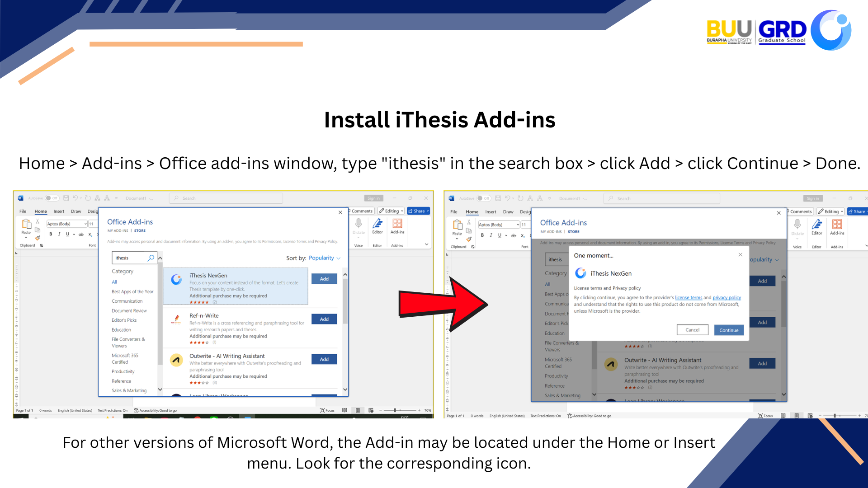868x488 pixels.
Task: Open Insert tab in left Word window
Action: pos(59,211)
